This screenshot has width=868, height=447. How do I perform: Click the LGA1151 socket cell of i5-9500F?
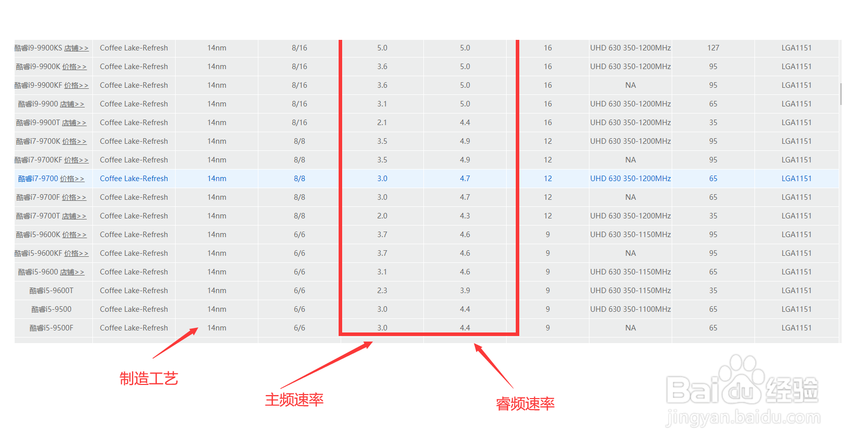pos(796,328)
